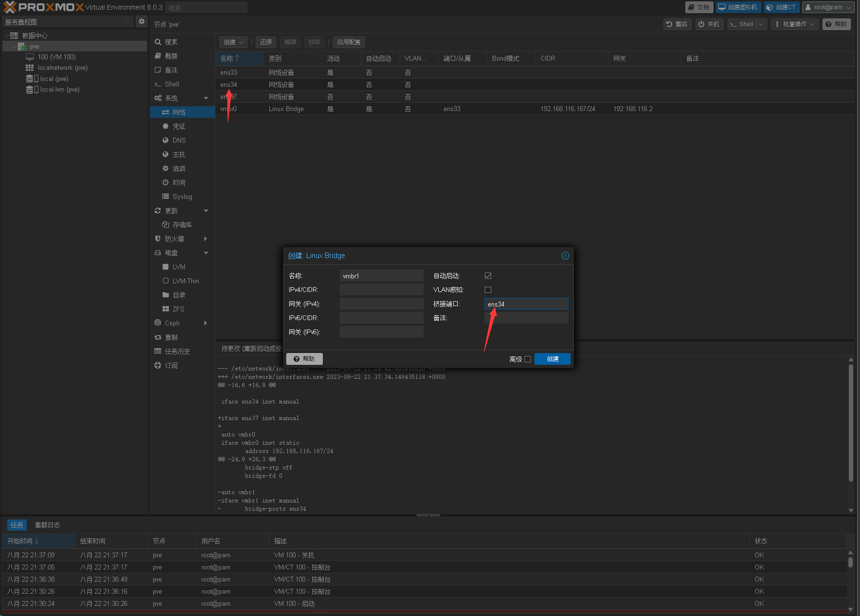Enable the VLAN感知 checkbox
The image size is (860, 616).
point(488,290)
